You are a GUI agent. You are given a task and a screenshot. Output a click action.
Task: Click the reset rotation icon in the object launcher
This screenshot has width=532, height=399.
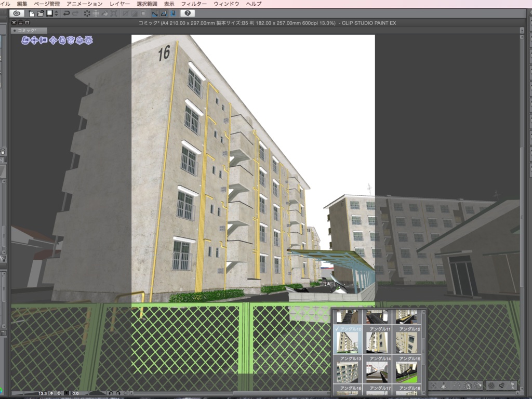tap(477, 385)
